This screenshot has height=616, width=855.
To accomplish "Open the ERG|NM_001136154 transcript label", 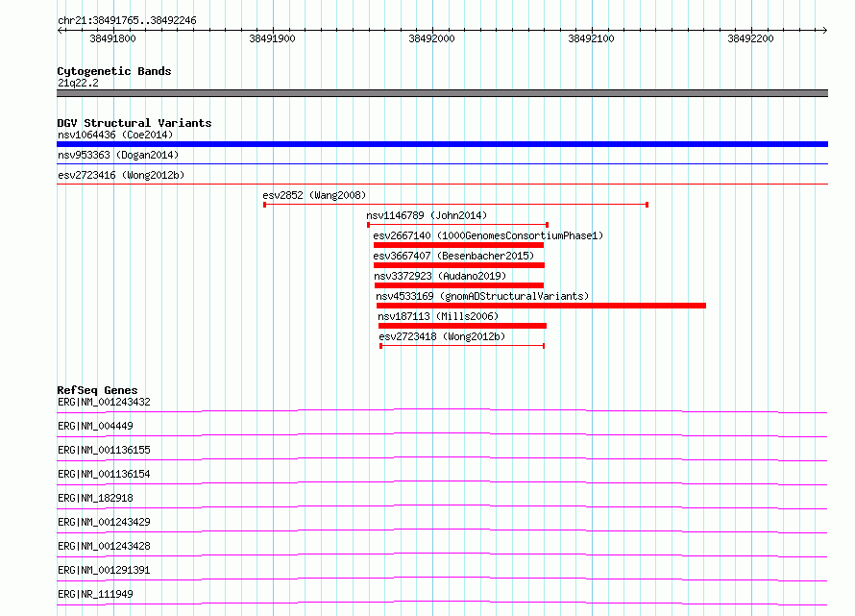I will point(104,474).
